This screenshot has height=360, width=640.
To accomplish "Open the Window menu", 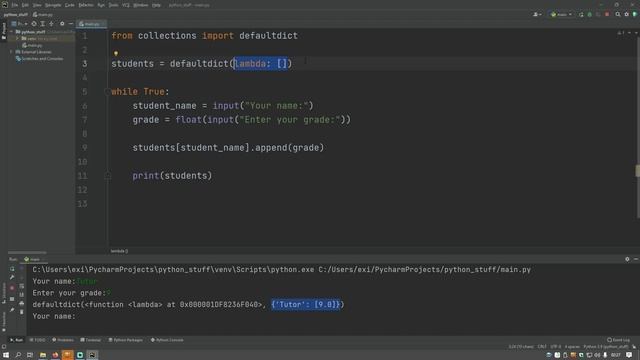I will point(141,5).
